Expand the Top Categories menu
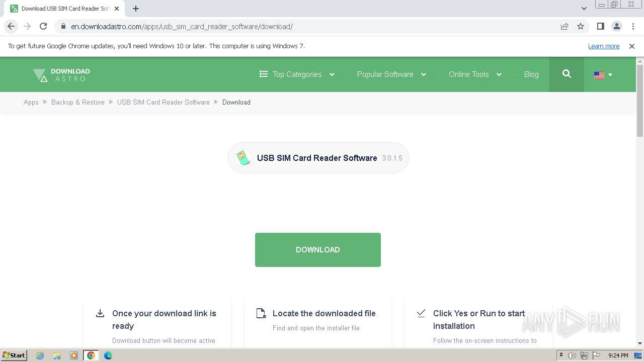This screenshot has height=362, width=644. pyautogui.click(x=297, y=74)
